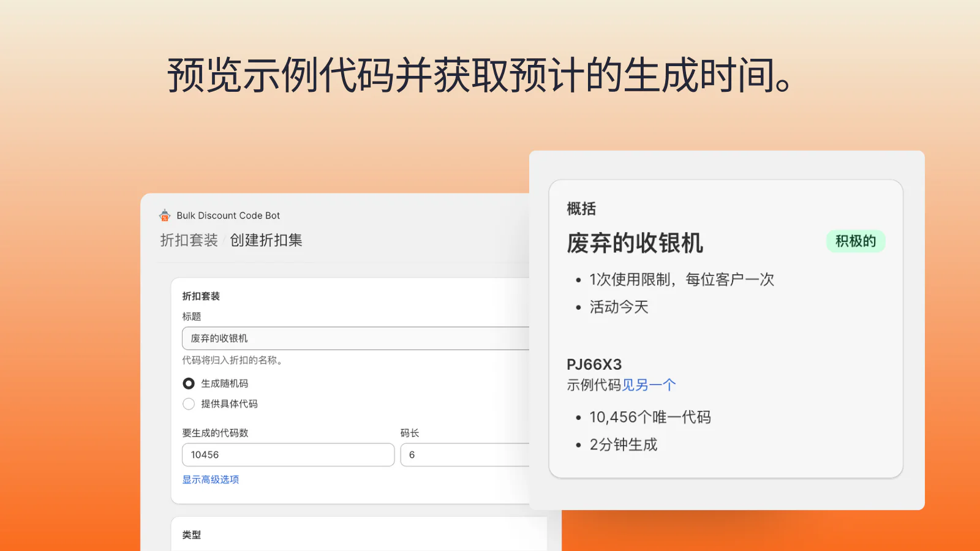980x551 pixels.
Task: Select the 提供具体代码 radio button
Action: (x=189, y=404)
